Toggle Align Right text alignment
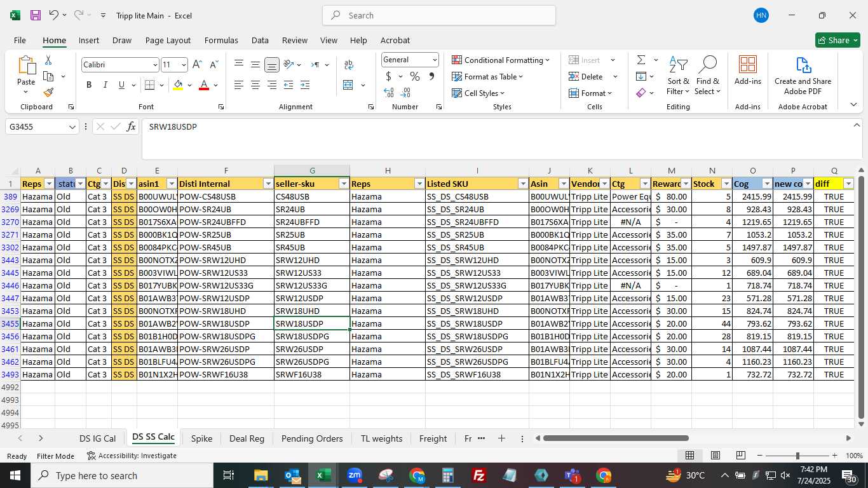Screen dimensions: 868x488 [272, 85]
